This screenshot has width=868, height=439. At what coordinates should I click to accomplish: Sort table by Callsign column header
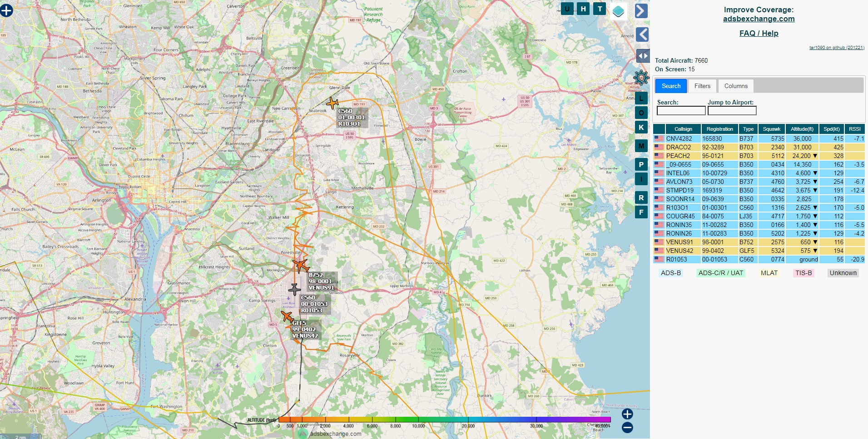pyautogui.click(x=683, y=129)
